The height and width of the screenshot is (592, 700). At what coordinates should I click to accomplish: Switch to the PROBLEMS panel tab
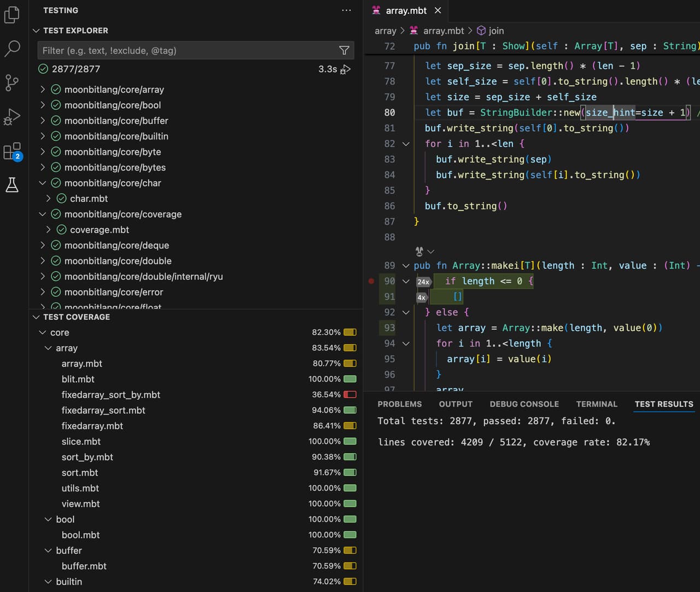click(399, 404)
